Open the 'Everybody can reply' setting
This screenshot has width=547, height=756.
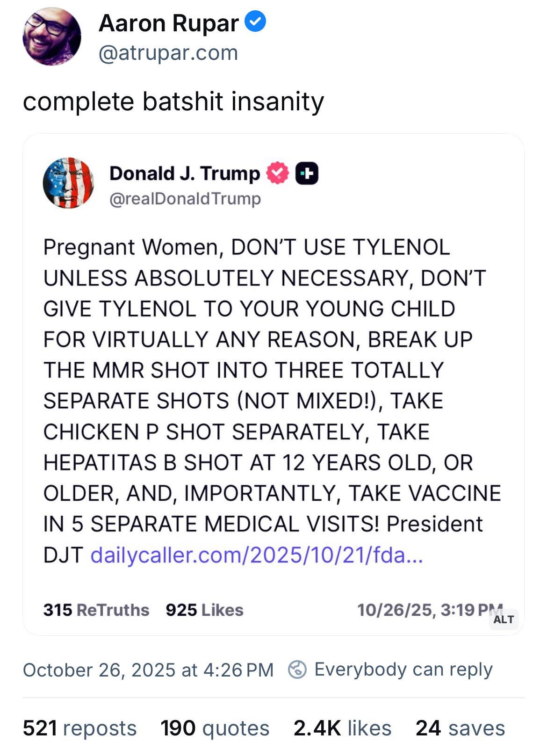point(403,669)
